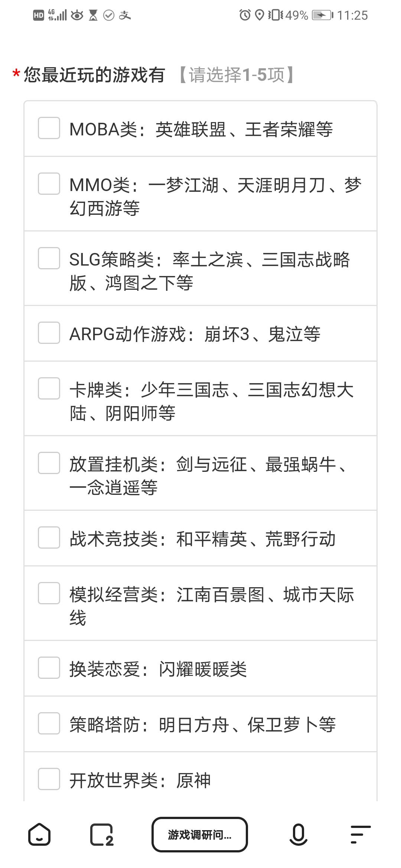Tap the microphone voice search icon
The width and height of the screenshot is (401, 868).
(298, 835)
